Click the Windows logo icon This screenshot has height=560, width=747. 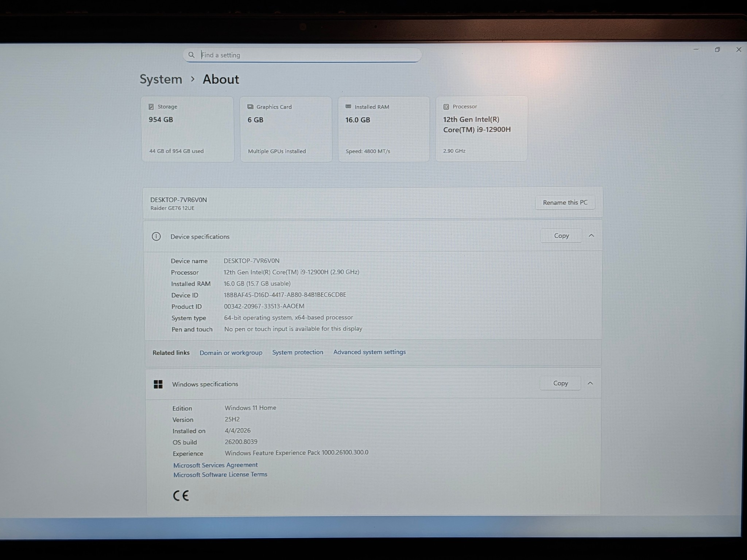pos(158,384)
